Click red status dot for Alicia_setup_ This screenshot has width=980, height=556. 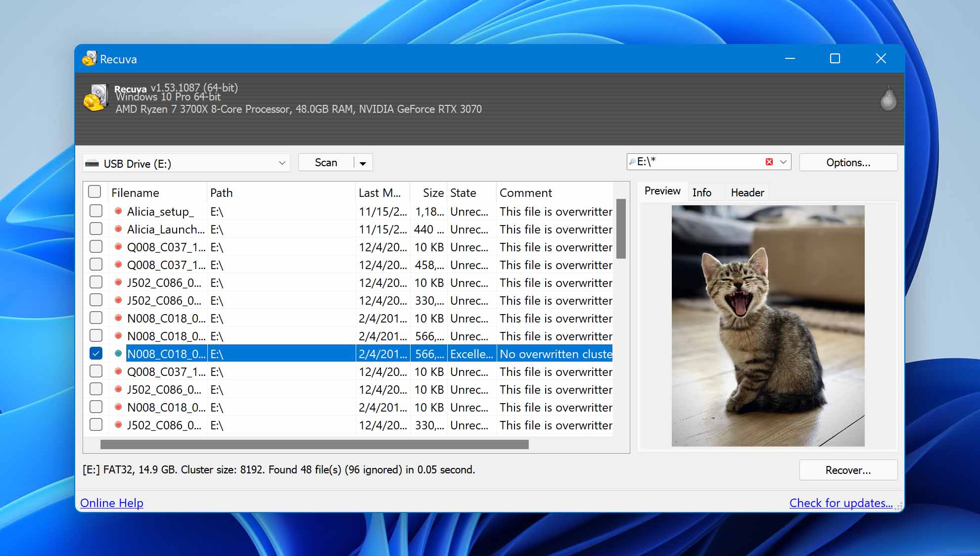pos(118,211)
